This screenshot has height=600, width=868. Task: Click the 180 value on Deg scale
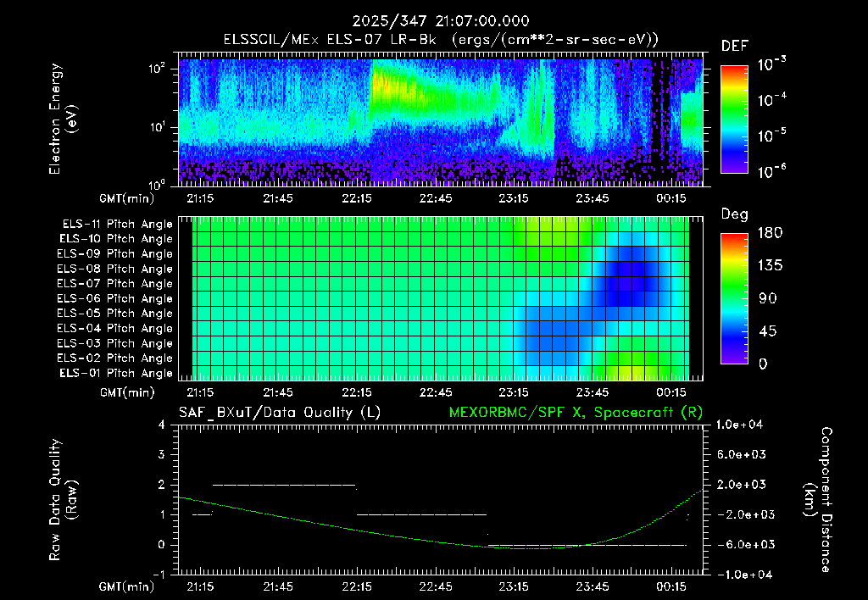771,232
